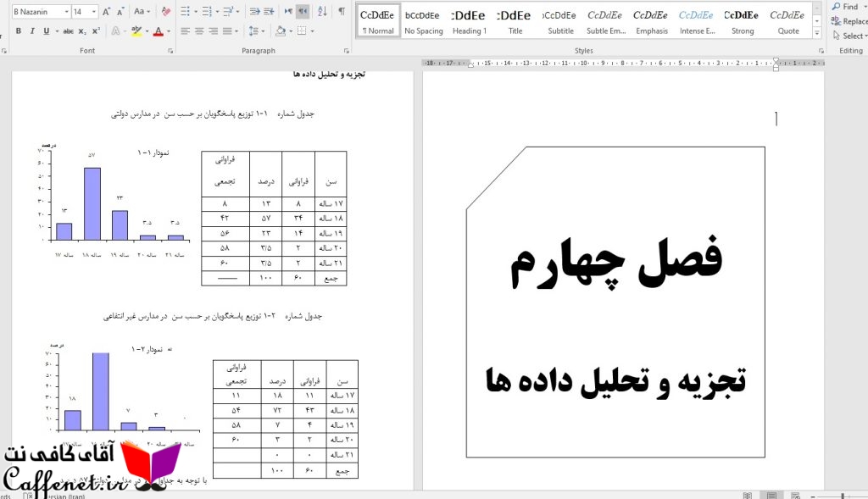Apply No Spacing style

point(424,21)
